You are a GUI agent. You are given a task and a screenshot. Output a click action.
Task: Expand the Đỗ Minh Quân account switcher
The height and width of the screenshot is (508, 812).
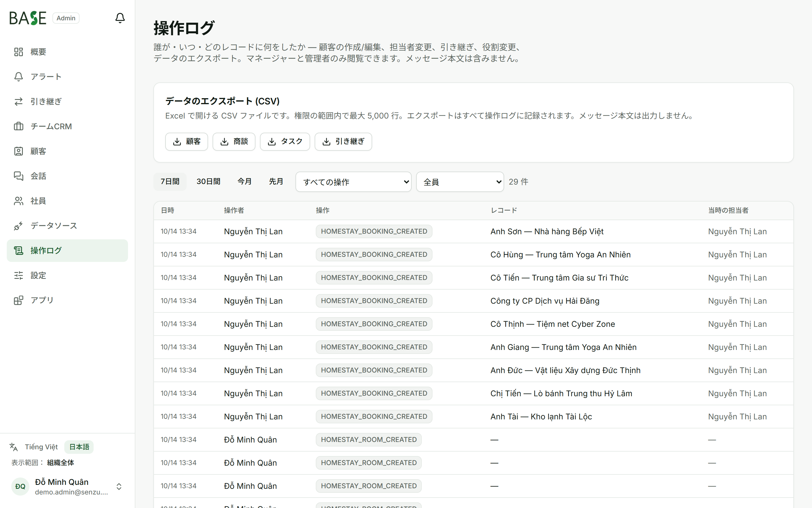coord(119,487)
